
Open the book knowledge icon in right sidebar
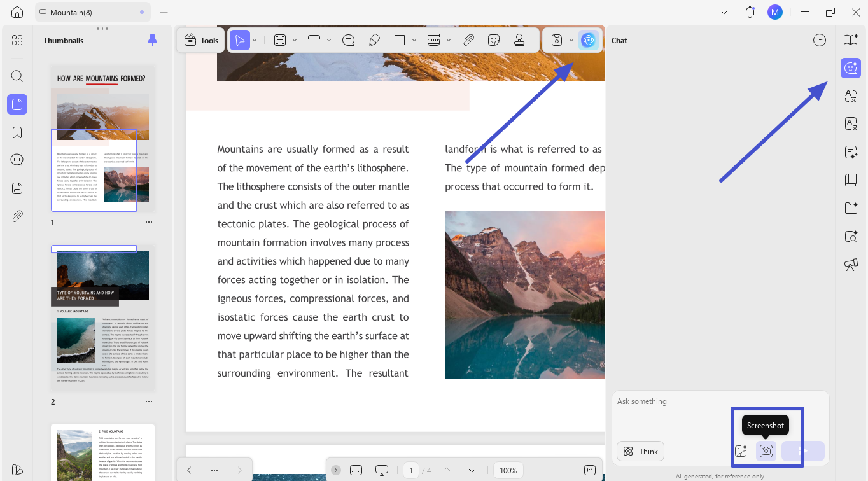coord(851,180)
